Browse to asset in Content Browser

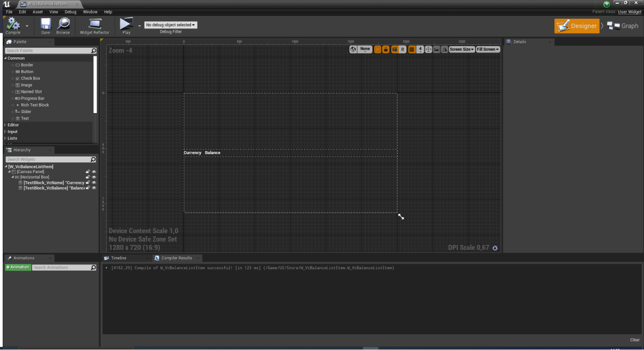click(63, 25)
